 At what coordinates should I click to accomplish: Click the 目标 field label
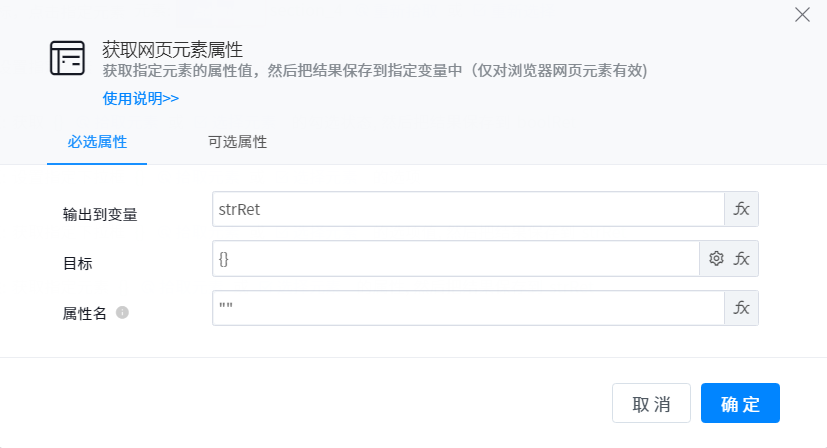point(78,263)
